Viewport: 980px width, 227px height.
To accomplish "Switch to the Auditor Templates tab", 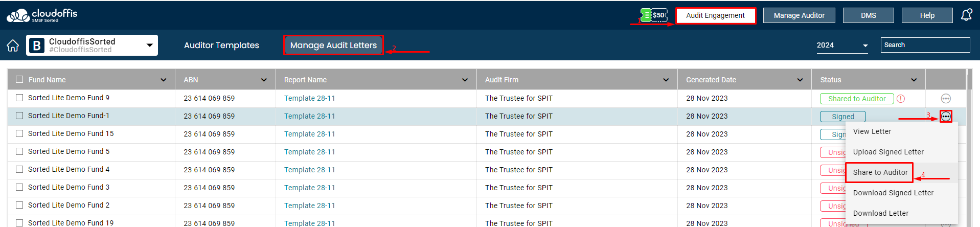I will pos(221,45).
